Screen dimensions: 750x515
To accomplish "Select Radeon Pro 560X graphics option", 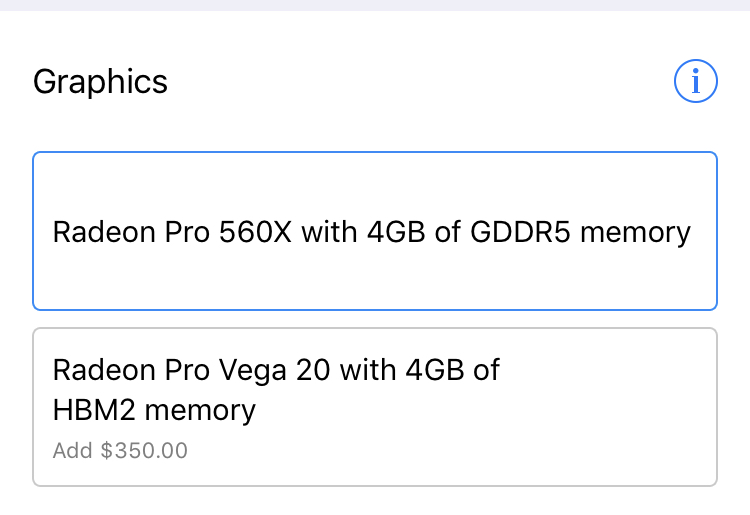I will tap(375, 231).
